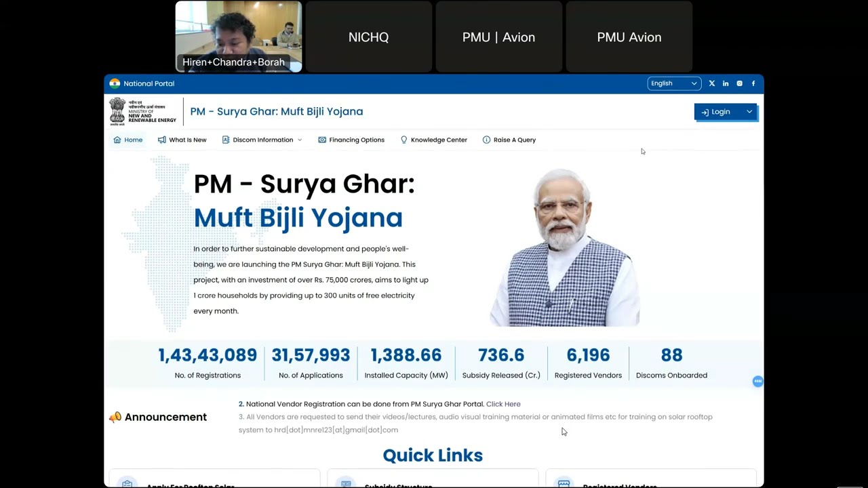Click the 31,57,993 applications figure

(x=311, y=355)
